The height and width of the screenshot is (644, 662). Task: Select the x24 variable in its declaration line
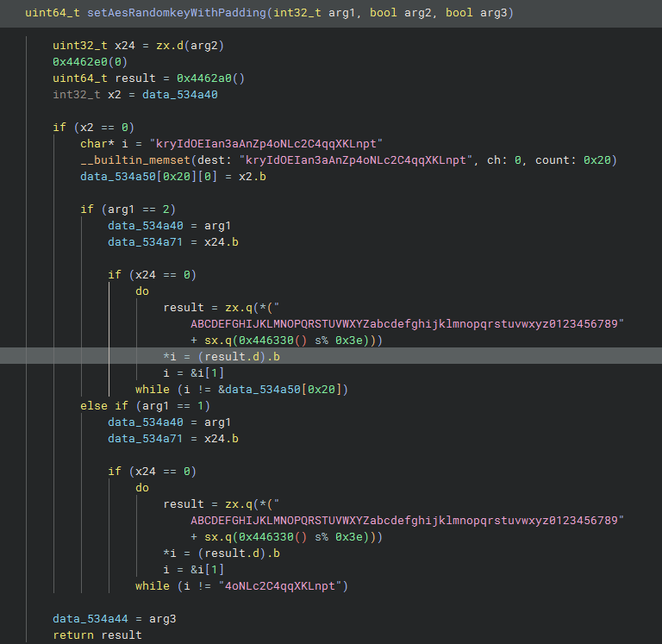pyautogui.click(x=117, y=46)
